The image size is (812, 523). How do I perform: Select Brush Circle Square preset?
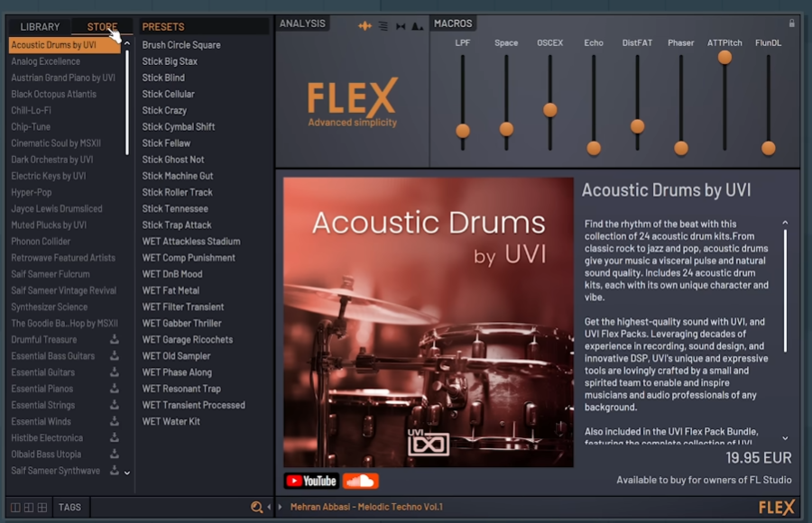pos(203,45)
